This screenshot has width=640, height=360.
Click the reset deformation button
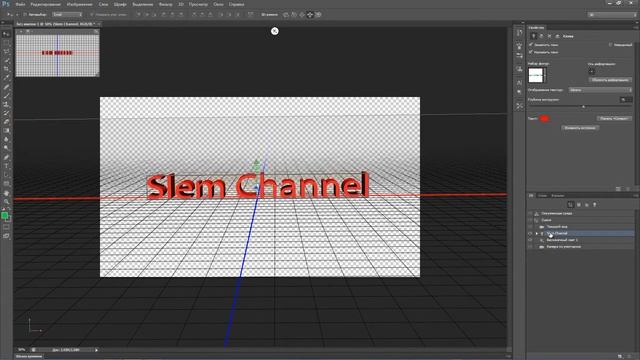point(610,80)
